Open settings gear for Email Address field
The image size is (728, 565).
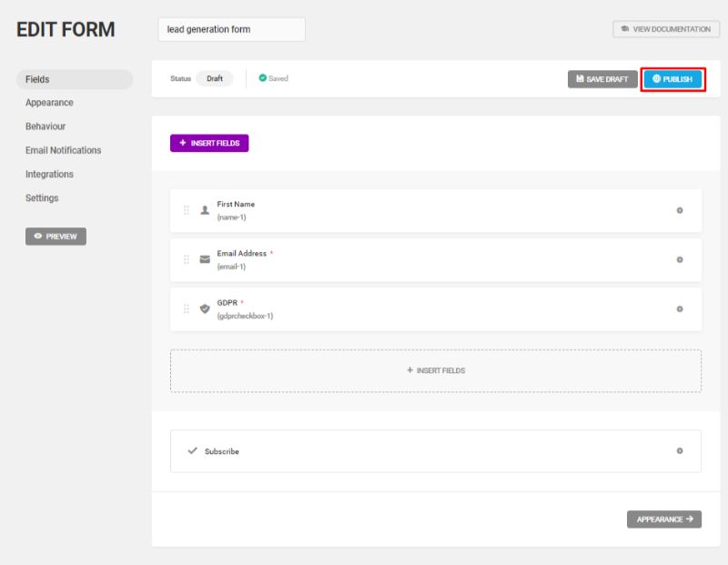tap(679, 259)
